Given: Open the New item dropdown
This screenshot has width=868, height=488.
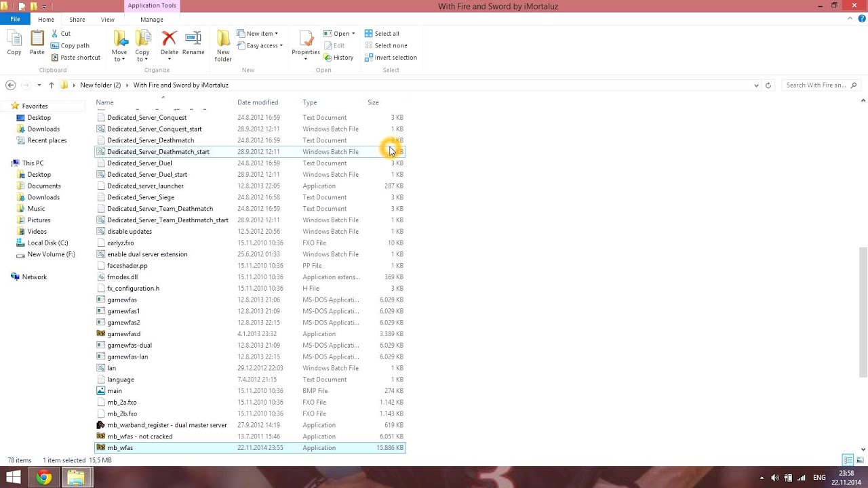Looking at the screenshot, I should (x=257, y=33).
